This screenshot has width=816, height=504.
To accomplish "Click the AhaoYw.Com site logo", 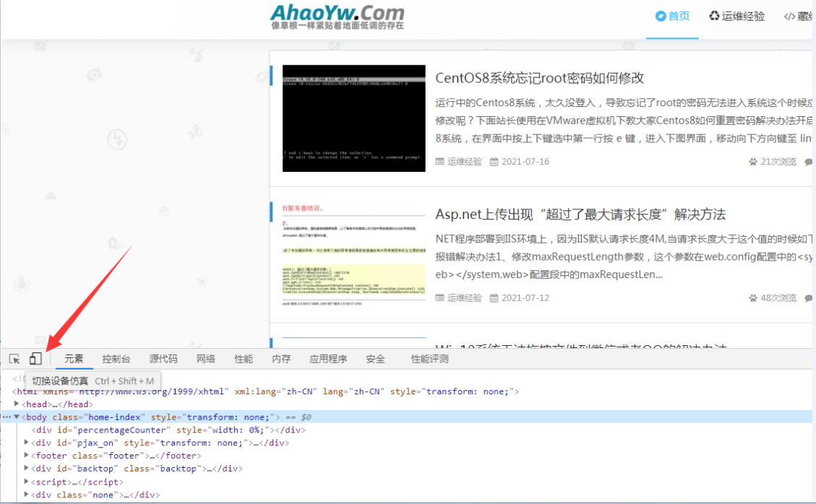I will pyautogui.click(x=337, y=17).
